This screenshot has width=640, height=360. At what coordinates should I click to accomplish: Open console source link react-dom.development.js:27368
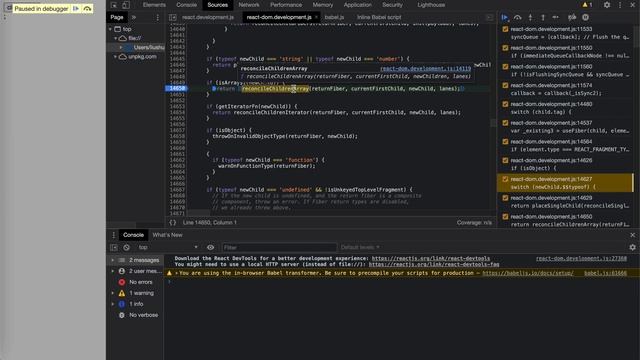click(581, 258)
